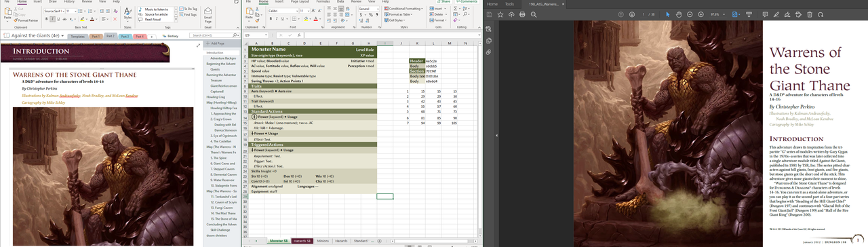
Task: Click Acrobat highlighter pen icon
Action: 776,14
